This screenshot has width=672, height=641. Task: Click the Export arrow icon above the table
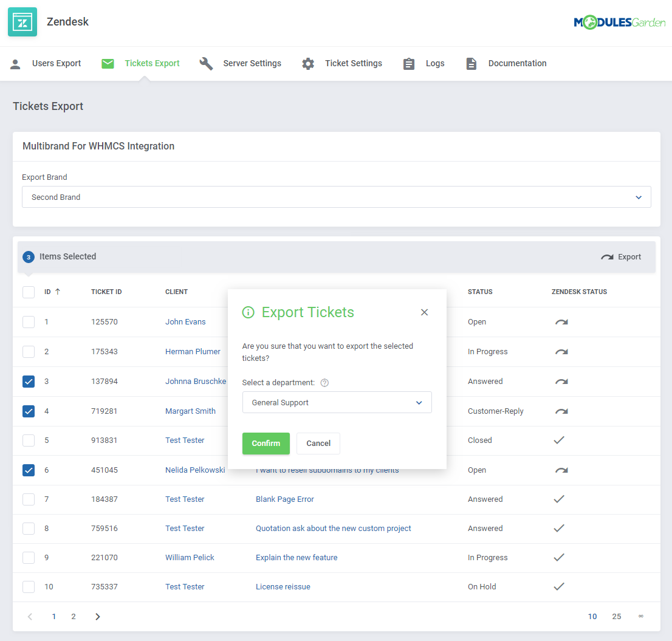606,256
